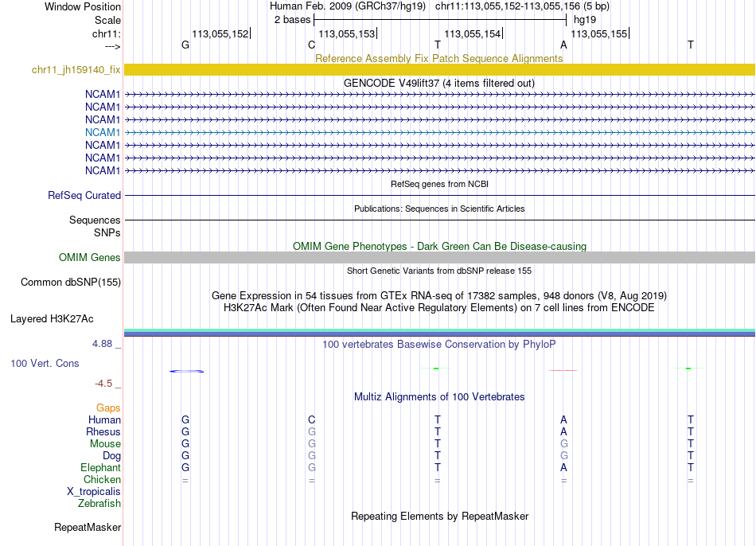The height and width of the screenshot is (546, 756).
Task: Select the Human species row label
Action: pyautogui.click(x=104, y=419)
